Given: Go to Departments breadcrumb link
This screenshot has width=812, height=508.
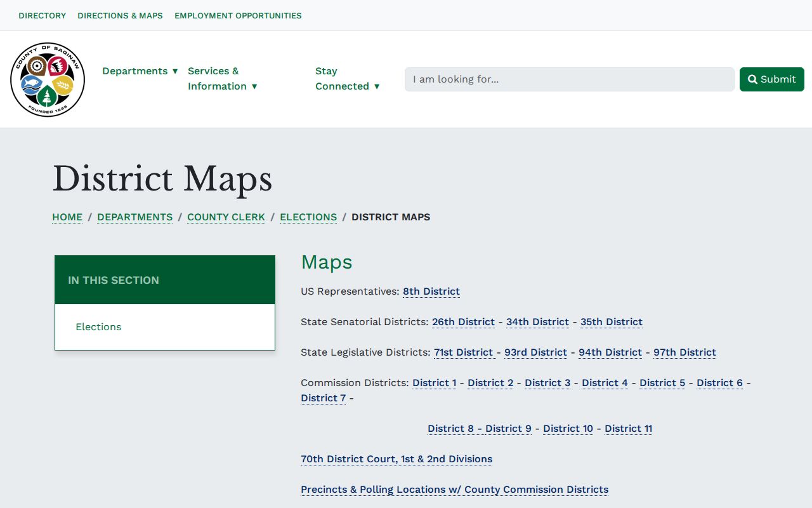Looking at the screenshot, I should pyautogui.click(x=134, y=217).
